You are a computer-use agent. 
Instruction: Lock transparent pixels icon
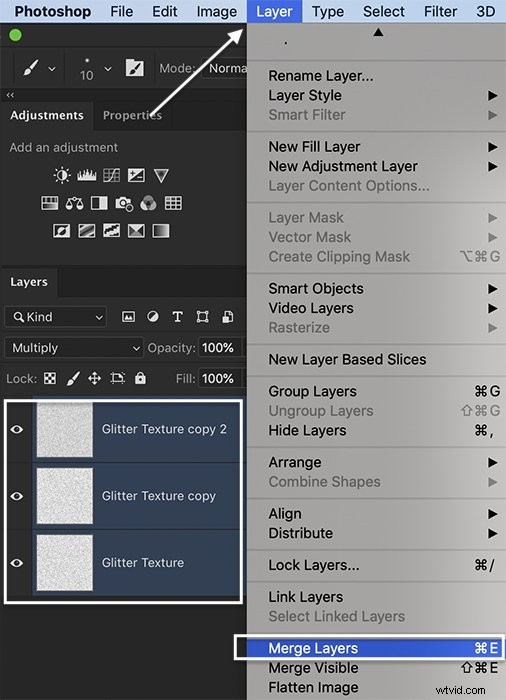(x=50, y=379)
